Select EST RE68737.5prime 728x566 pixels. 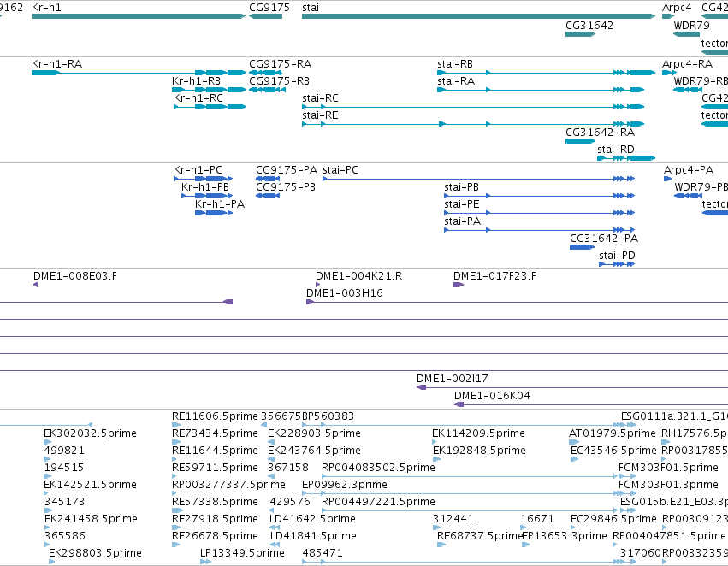pos(441,545)
